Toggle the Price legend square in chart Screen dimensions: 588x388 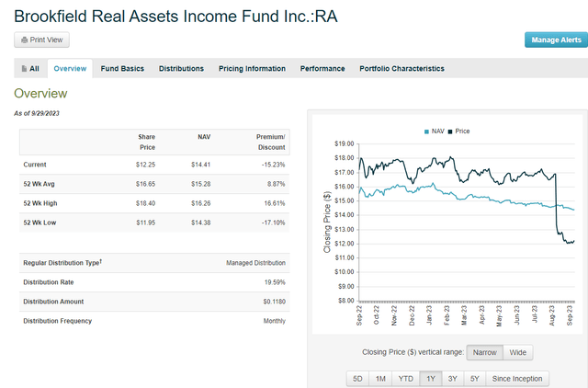(x=450, y=131)
